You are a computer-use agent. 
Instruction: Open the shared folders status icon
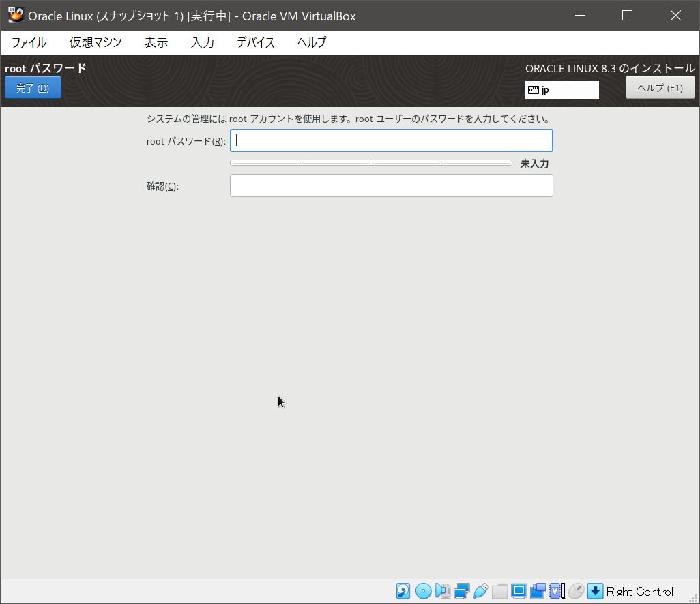coord(500,591)
